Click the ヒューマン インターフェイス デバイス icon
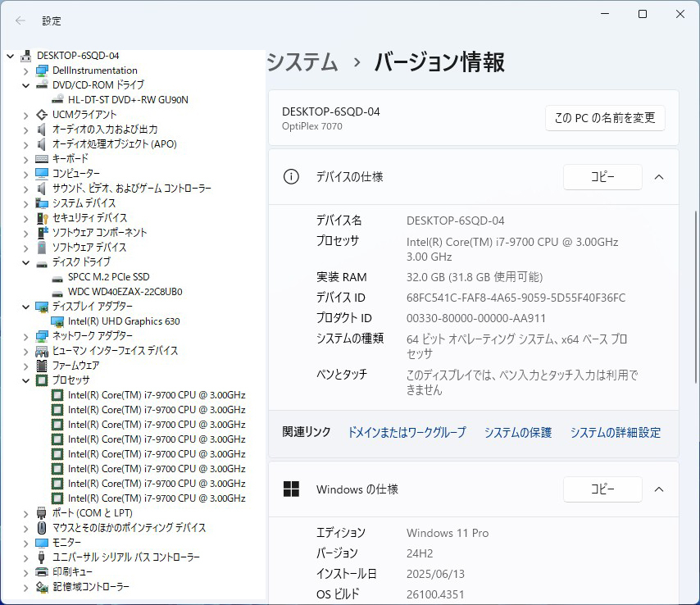The height and width of the screenshot is (605, 700). (x=42, y=352)
